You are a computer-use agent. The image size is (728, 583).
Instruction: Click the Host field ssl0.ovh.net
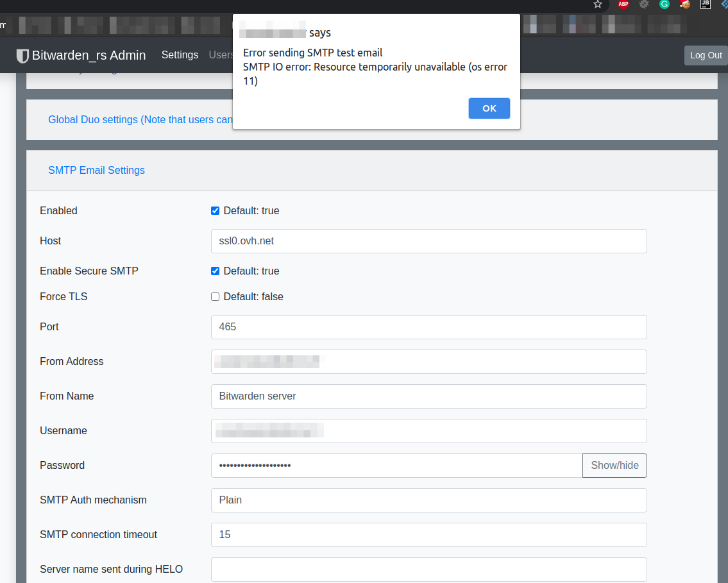(428, 241)
